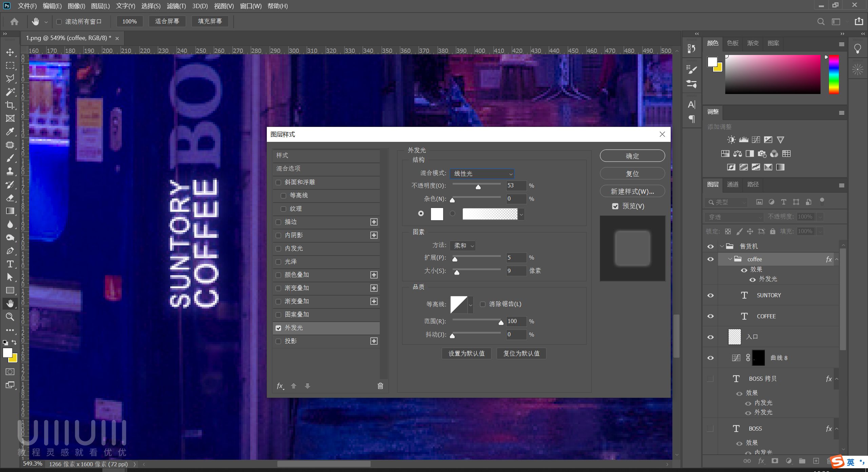The height and width of the screenshot is (472, 868).
Task: Delete the effect with trash icon in dialog
Action: click(x=380, y=386)
